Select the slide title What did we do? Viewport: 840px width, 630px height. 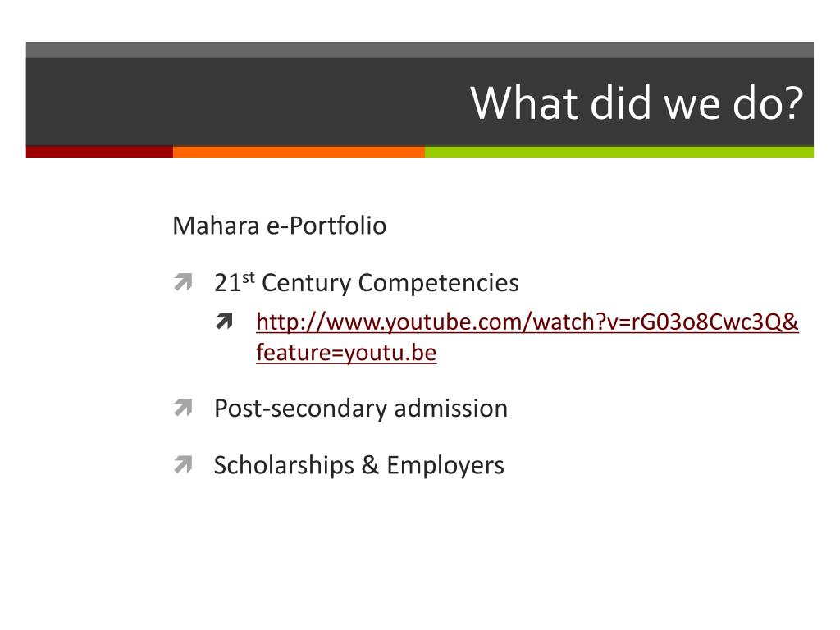click(x=637, y=103)
